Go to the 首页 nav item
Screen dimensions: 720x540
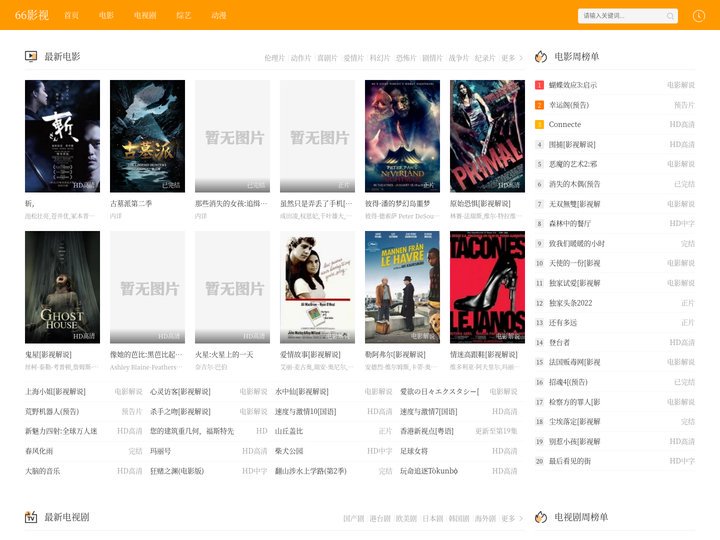[x=71, y=15]
